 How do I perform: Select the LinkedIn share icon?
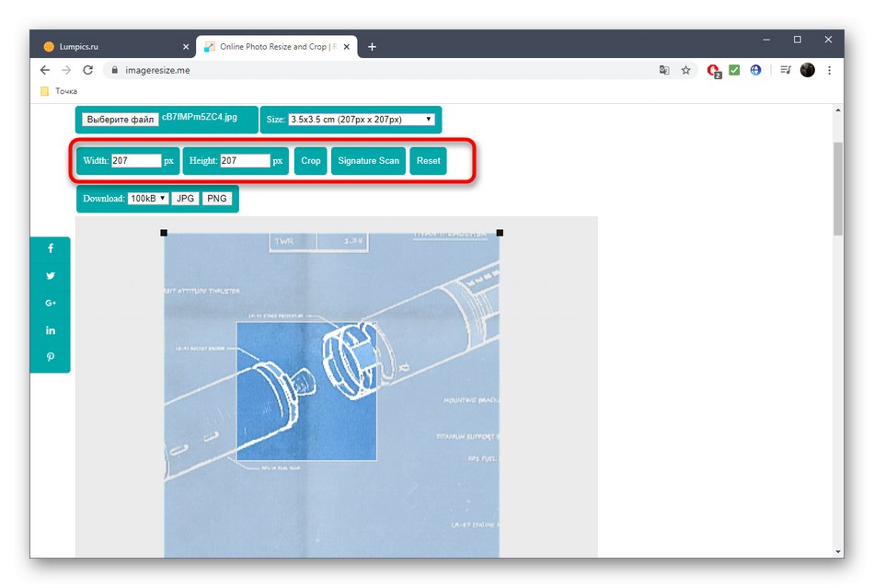tap(51, 329)
